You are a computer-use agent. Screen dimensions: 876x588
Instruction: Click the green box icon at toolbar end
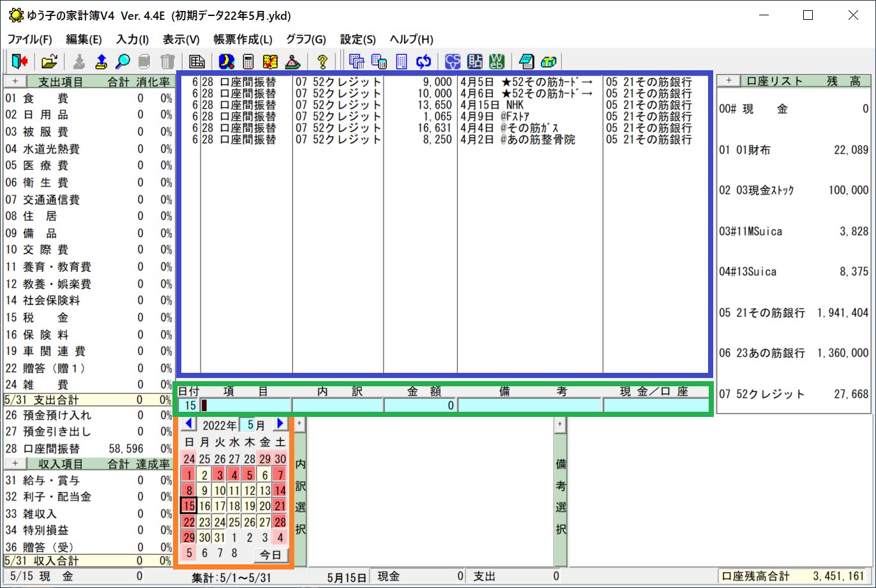pos(548,61)
